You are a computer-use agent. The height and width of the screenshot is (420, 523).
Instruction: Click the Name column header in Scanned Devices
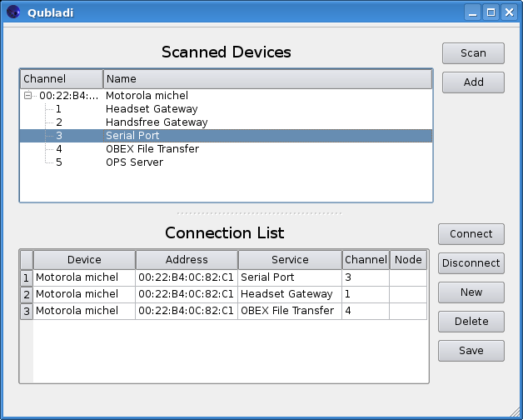[267, 79]
